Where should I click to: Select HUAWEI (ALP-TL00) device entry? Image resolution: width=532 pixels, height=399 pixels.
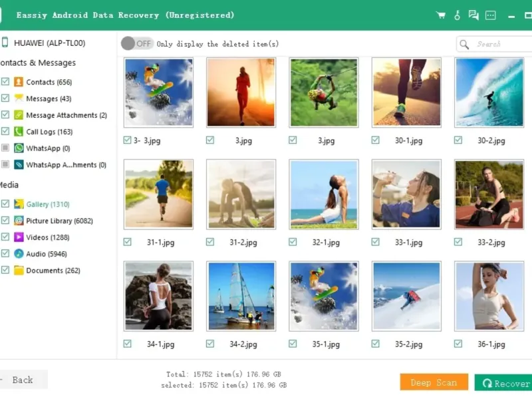click(x=49, y=43)
